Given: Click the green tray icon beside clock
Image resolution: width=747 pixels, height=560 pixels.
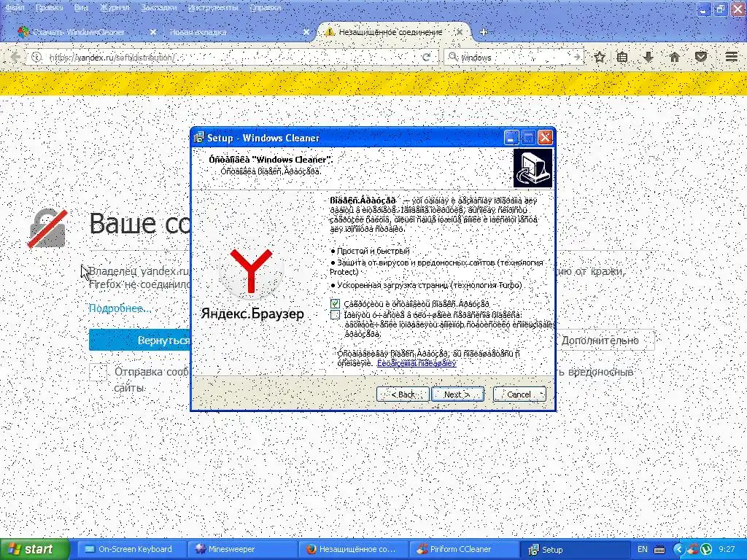Looking at the screenshot, I should [x=706, y=550].
